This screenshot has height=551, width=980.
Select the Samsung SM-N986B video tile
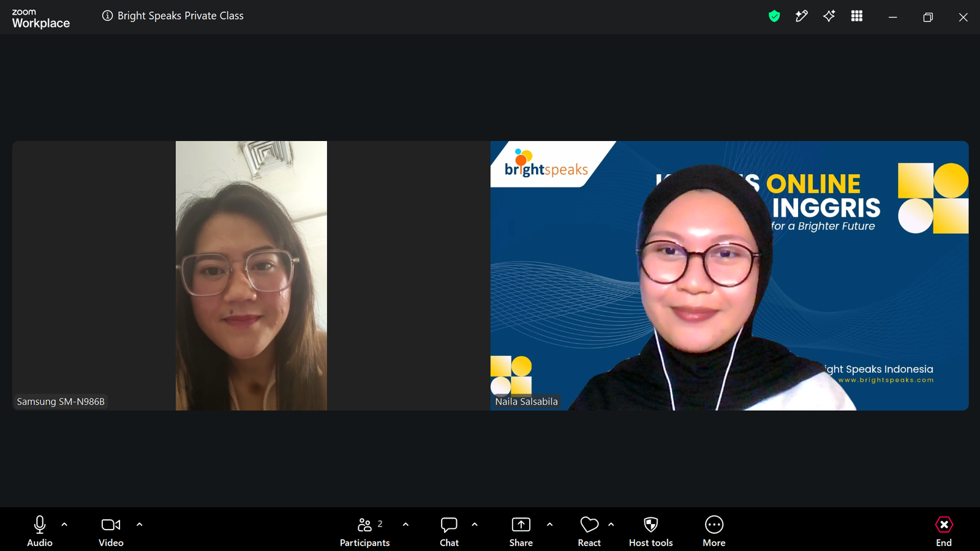[x=251, y=276]
